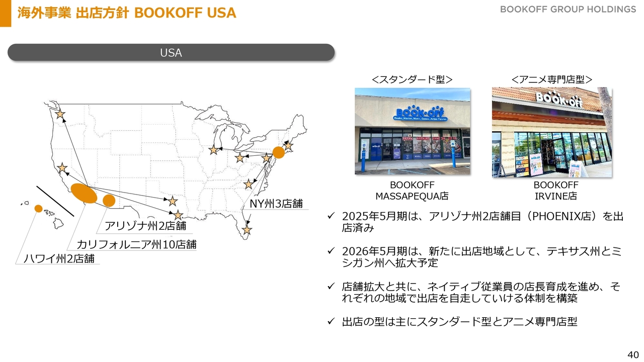Select bullet text about PHOENIX店 opening

482,222
